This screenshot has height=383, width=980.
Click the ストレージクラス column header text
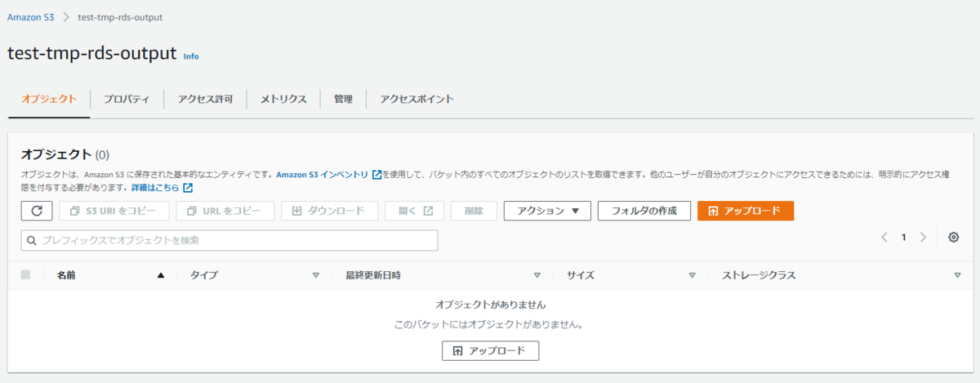[x=759, y=275]
